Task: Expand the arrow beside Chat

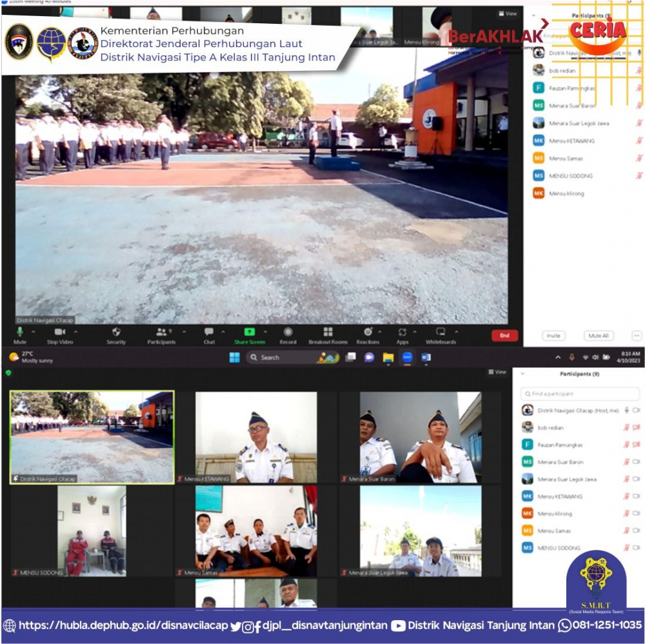Action: pos(223,331)
